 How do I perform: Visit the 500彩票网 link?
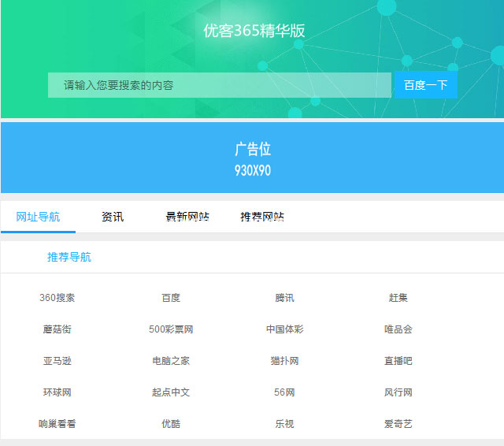(171, 329)
